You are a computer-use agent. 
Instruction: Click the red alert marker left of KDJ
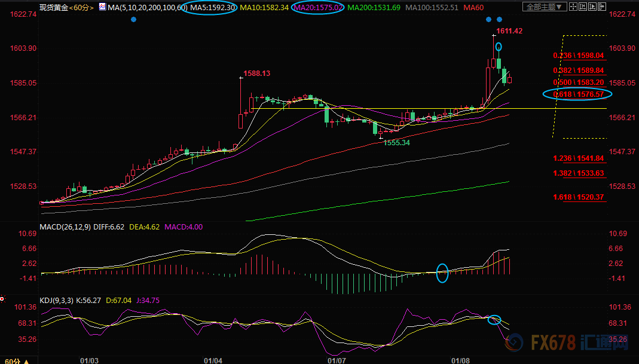click(2, 298)
